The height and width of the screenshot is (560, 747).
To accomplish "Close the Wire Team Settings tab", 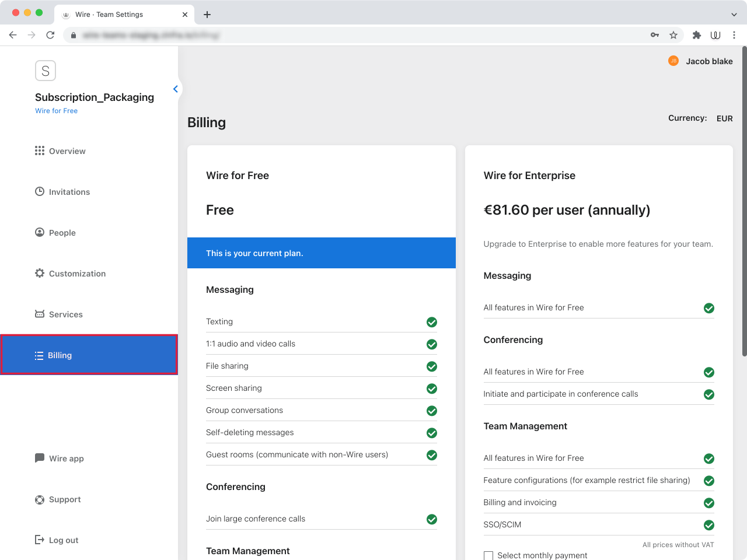I will pyautogui.click(x=185, y=15).
